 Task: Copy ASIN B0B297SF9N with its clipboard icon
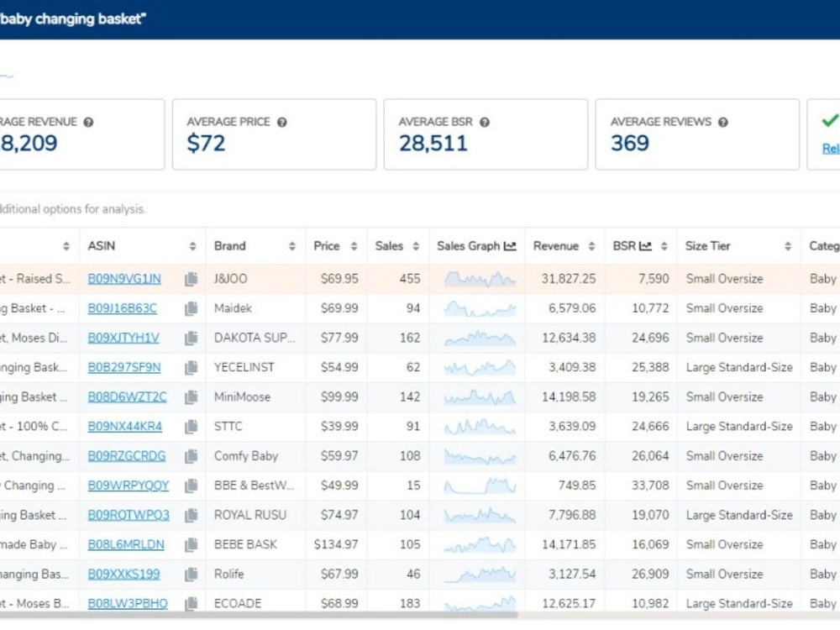[x=192, y=368]
